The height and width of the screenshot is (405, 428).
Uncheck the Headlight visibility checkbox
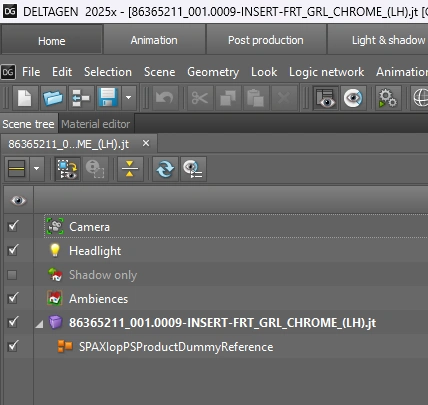(x=13, y=250)
